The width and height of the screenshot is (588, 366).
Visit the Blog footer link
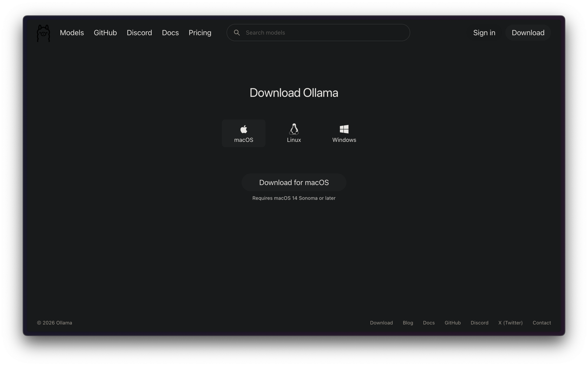pos(408,323)
